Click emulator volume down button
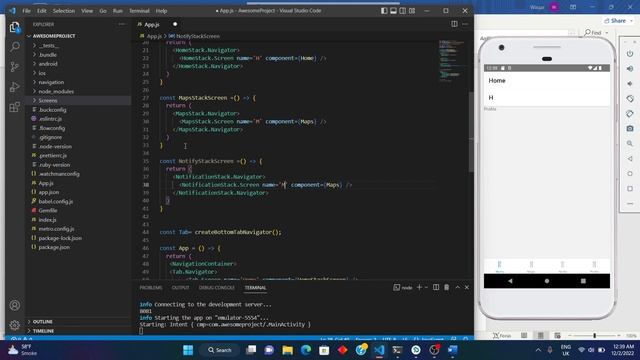The height and width of the screenshot is (360, 640). click(630, 84)
